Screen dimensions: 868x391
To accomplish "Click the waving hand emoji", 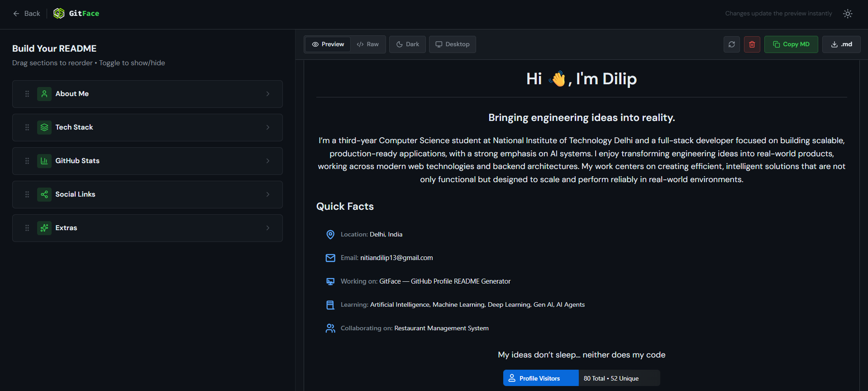I will (x=558, y=79).
